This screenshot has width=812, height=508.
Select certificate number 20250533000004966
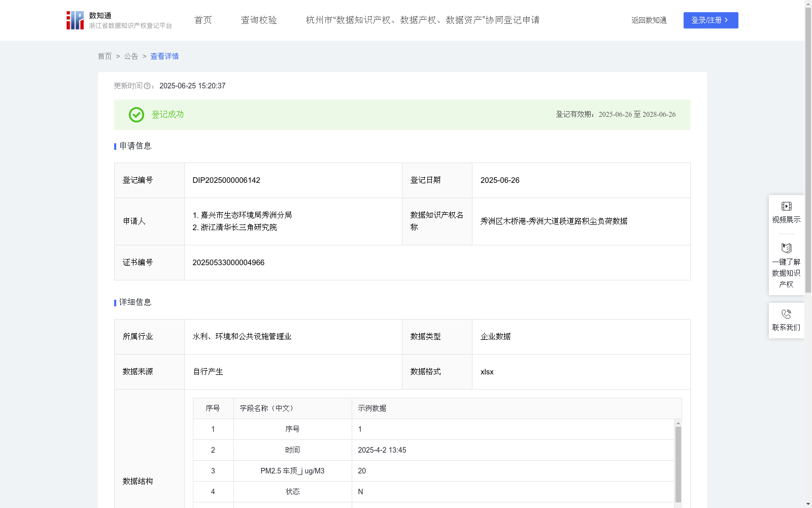click(x=228, y=263)
